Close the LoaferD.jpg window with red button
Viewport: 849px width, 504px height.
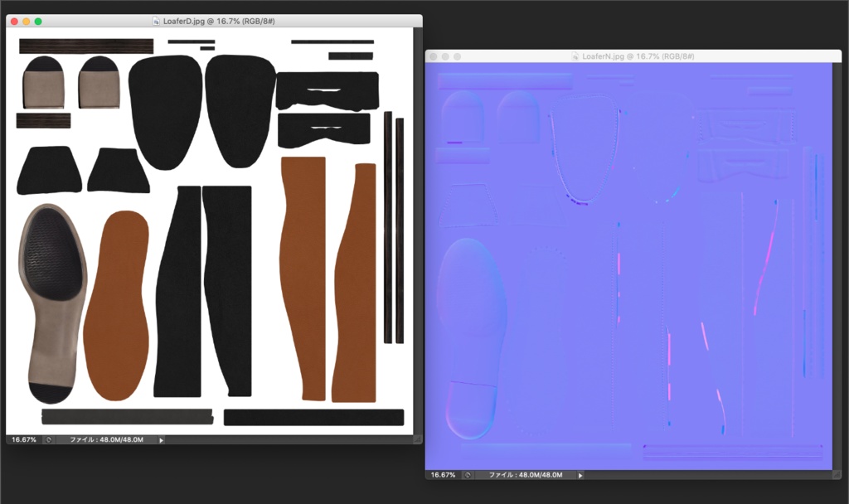click(14, 21)
